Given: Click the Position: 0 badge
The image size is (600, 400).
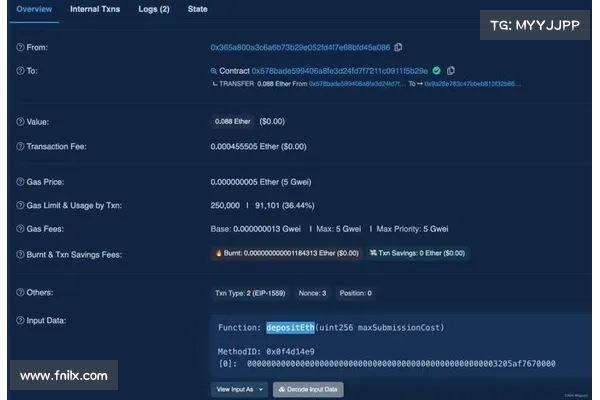Looking at the screenshot, I should tap(355, 293).
